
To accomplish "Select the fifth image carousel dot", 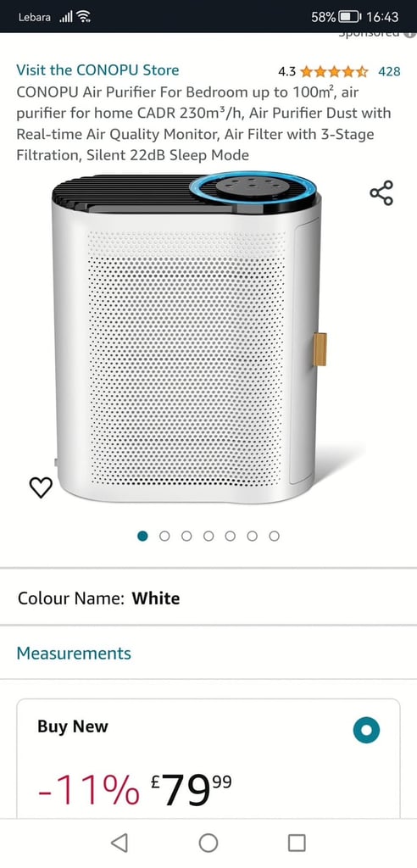I will point(231,536).
